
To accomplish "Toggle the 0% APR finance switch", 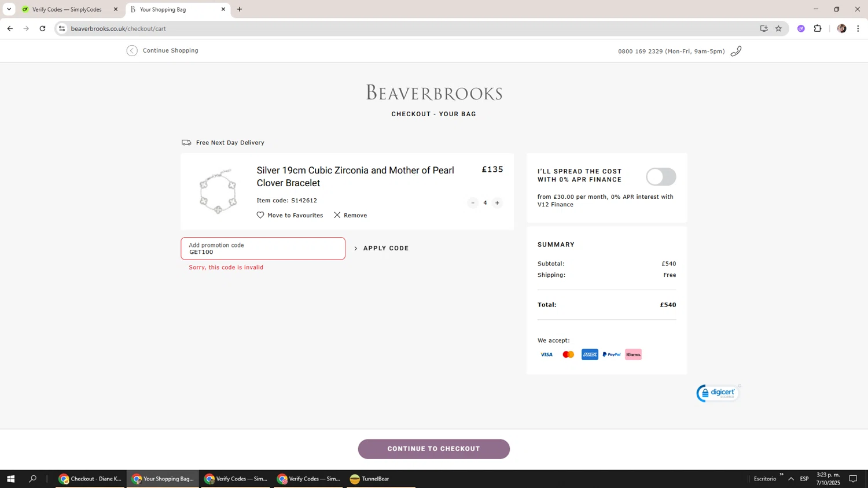I will (661, 177).
